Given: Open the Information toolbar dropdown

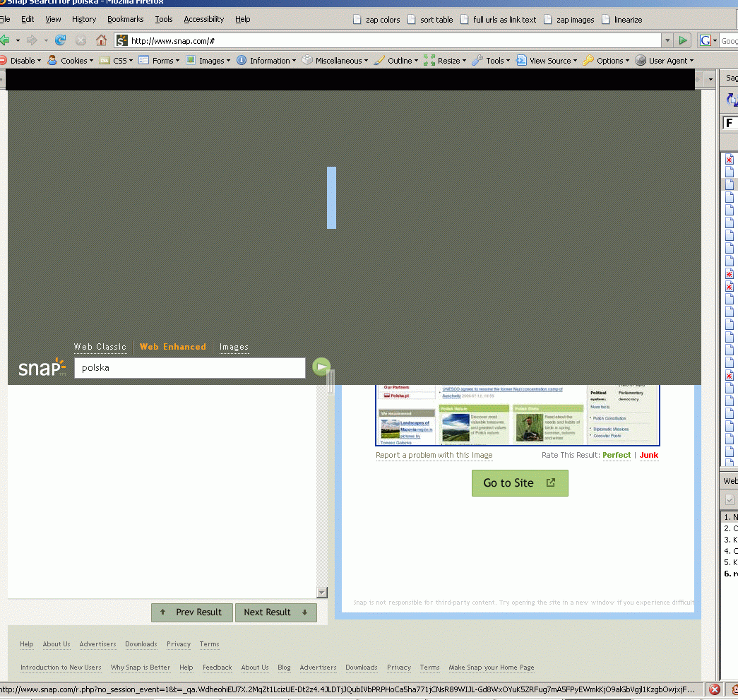Looking at the screenshot, I should pyautogui.click(x=266, y=61).
